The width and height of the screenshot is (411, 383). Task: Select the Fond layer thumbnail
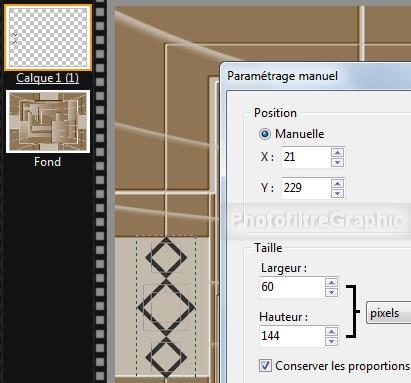(48, 121)
